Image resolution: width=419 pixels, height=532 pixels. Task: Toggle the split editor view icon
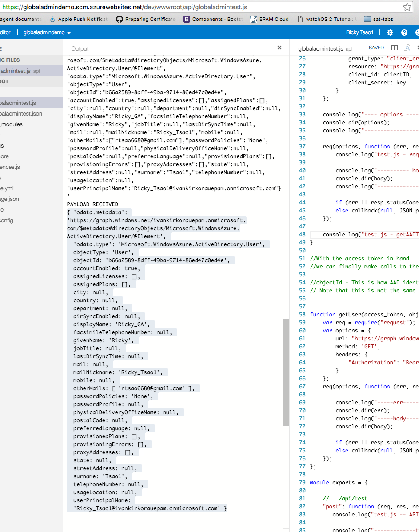click(x=394, y=48)
